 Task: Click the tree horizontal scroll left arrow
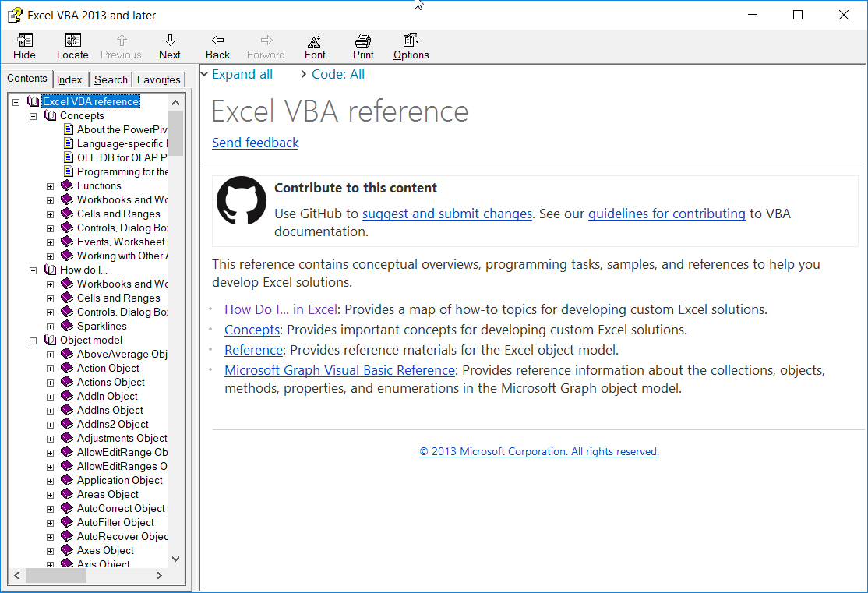pos(17,576)
